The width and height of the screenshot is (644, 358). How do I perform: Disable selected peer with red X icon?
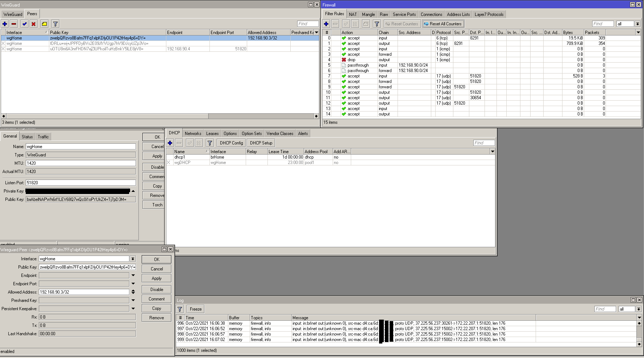(33, 24)
